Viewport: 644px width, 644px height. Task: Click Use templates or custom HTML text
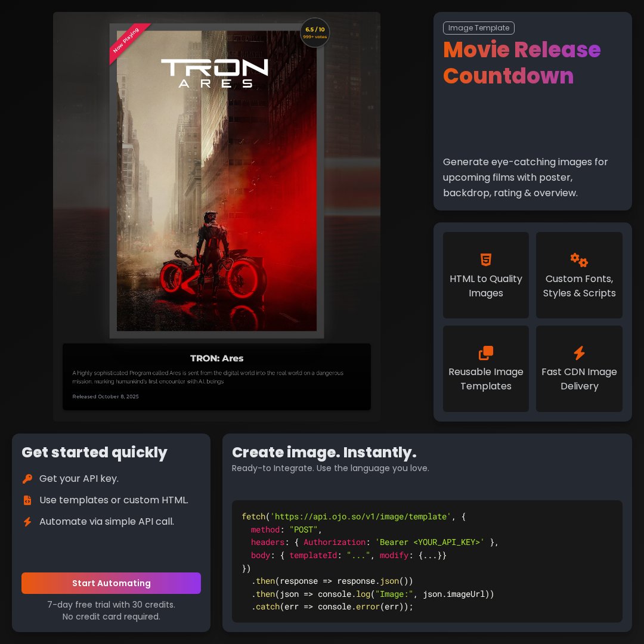pos(114,500)
